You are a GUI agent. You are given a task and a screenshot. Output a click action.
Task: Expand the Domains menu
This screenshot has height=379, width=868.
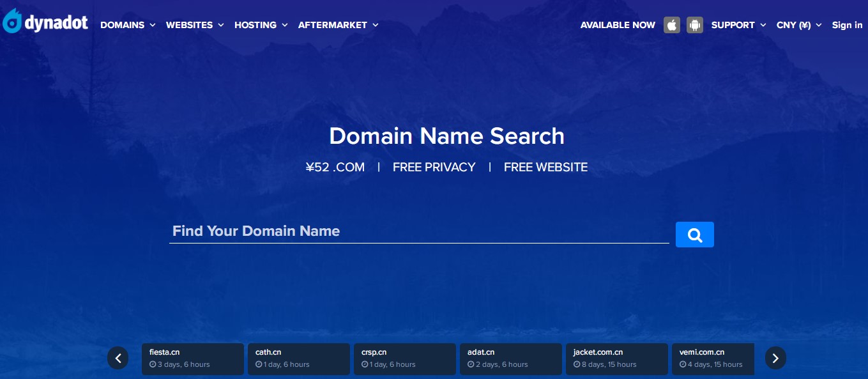128,25
